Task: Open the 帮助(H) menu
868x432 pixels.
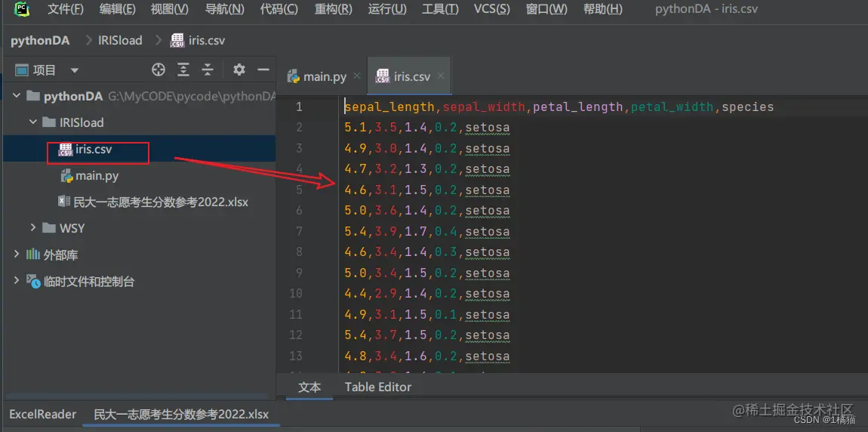Action: (603, 9)
